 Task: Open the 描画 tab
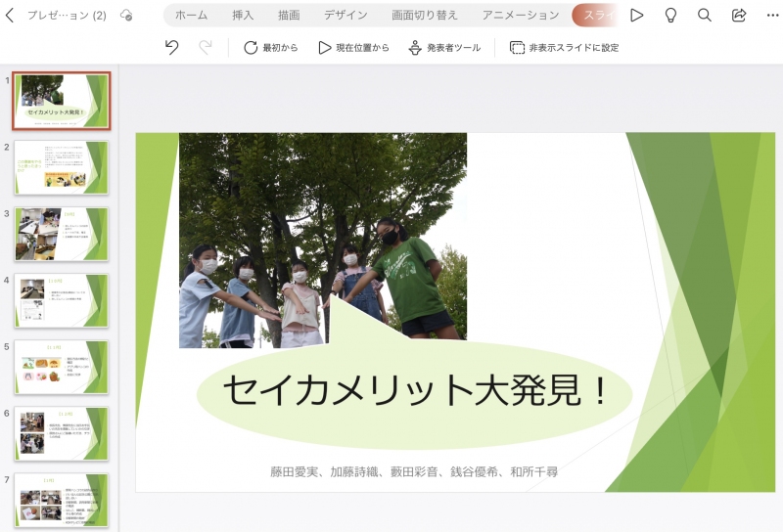(x=289, y=16)
